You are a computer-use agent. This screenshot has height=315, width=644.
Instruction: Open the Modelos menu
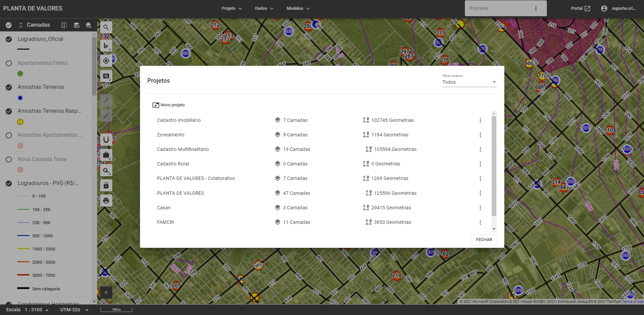(x=298, y=8)
